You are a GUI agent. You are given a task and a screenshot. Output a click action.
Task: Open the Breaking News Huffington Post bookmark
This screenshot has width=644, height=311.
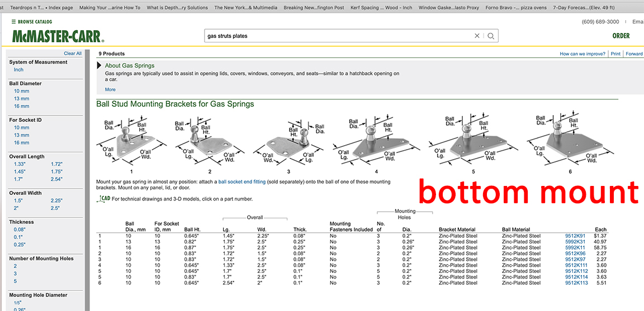pyautogui.click(x=314, y=7)
